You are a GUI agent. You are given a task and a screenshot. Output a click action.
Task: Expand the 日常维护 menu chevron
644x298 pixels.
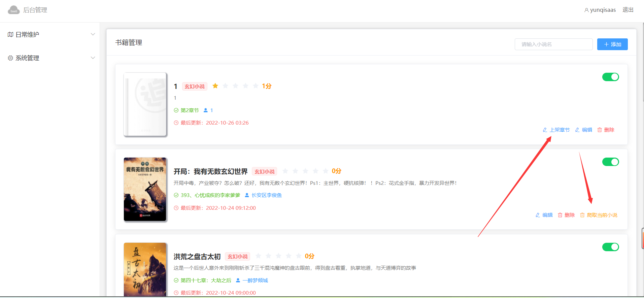(93, 34)
